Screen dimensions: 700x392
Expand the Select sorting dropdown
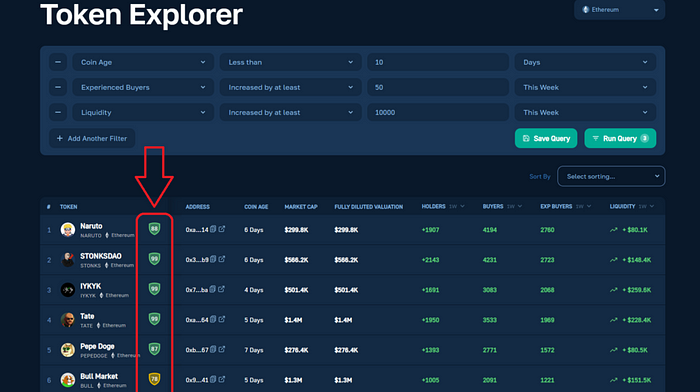point(611,176)
